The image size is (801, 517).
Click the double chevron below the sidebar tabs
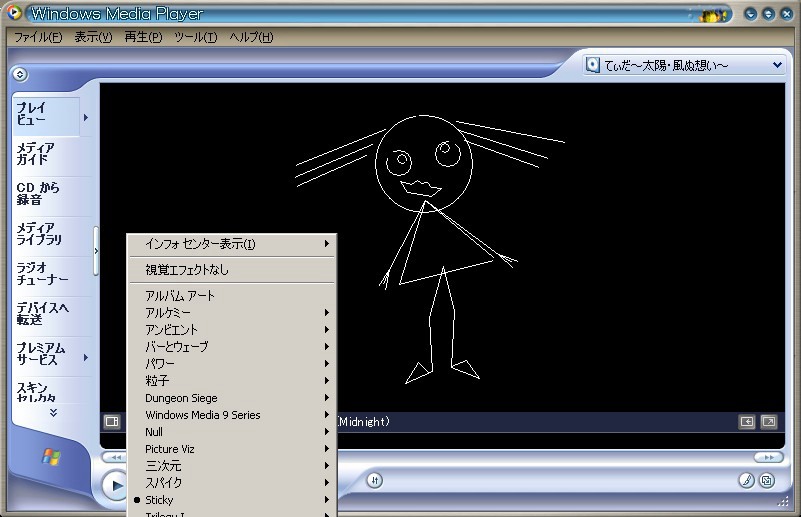click(x=53, y=412)
